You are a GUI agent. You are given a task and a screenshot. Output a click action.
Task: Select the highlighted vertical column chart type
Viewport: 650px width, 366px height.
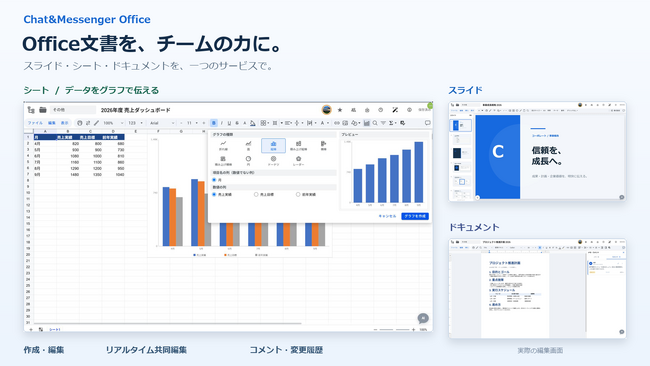point(273,145)
